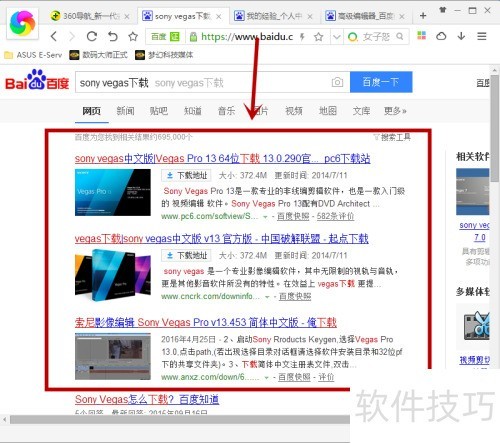
Task: Click the camera image search icon
Action: point(337,82)
